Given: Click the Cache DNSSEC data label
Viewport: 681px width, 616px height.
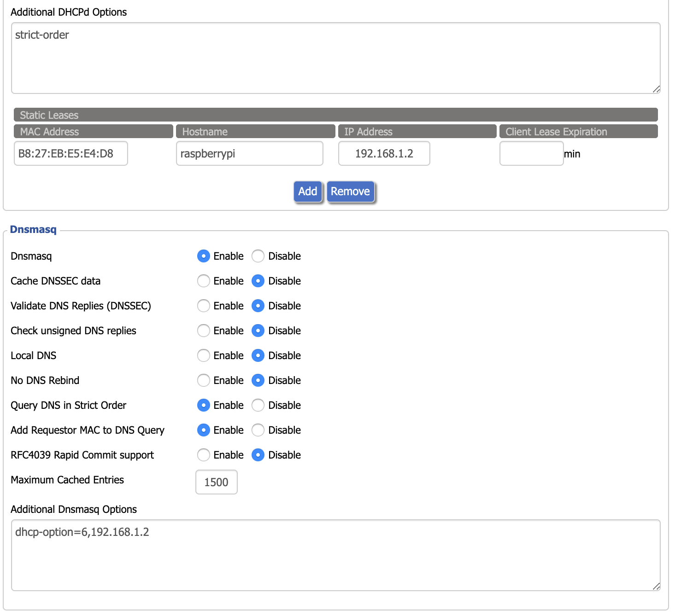Looking at the screenshot, I should pos(55,281).
